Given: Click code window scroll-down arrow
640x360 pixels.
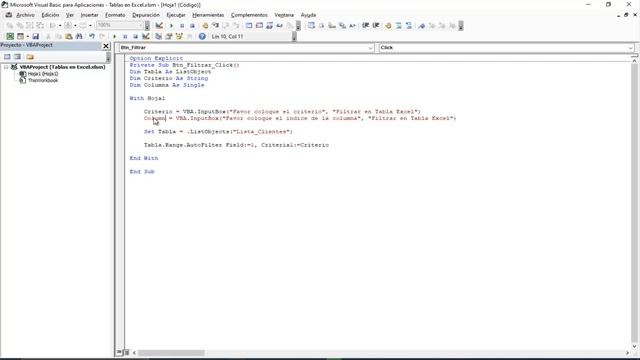Looking at the screenshot, I should pos(634,347).
